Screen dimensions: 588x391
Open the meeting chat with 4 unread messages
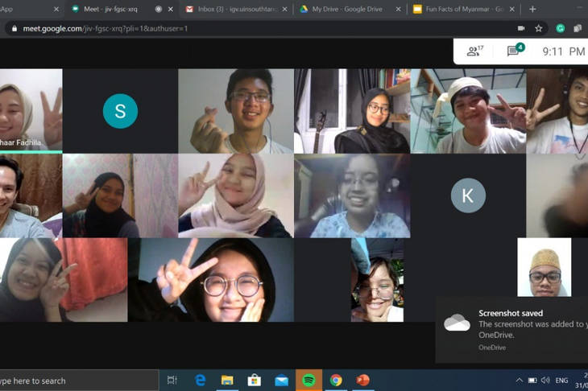tap(516, 49)
